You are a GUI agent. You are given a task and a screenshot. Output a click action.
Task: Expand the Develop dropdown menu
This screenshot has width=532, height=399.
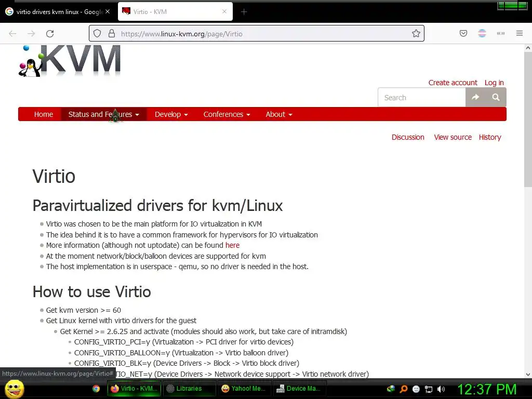pyautogui.click(x=171, y=114)
